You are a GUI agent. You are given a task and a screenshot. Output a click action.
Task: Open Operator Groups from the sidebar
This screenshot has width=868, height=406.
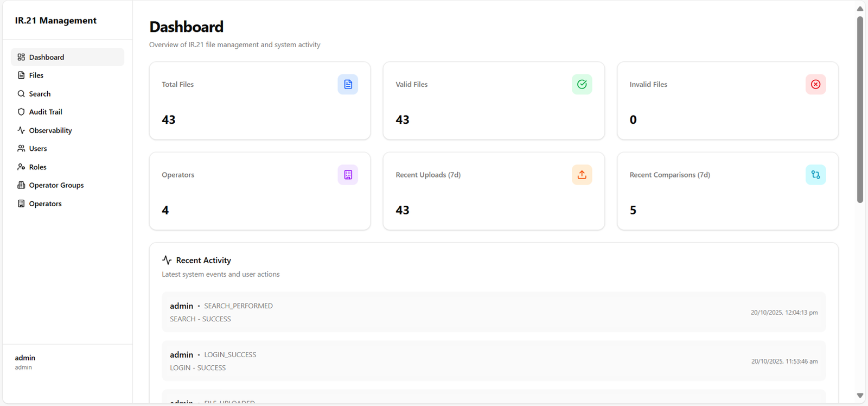(x=56, y=185)
